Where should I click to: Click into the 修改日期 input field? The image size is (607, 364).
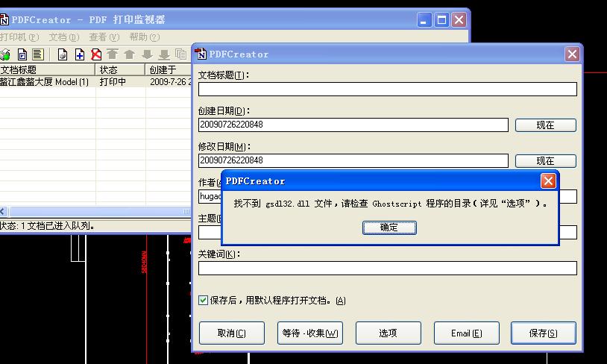[x=353, y=160]
